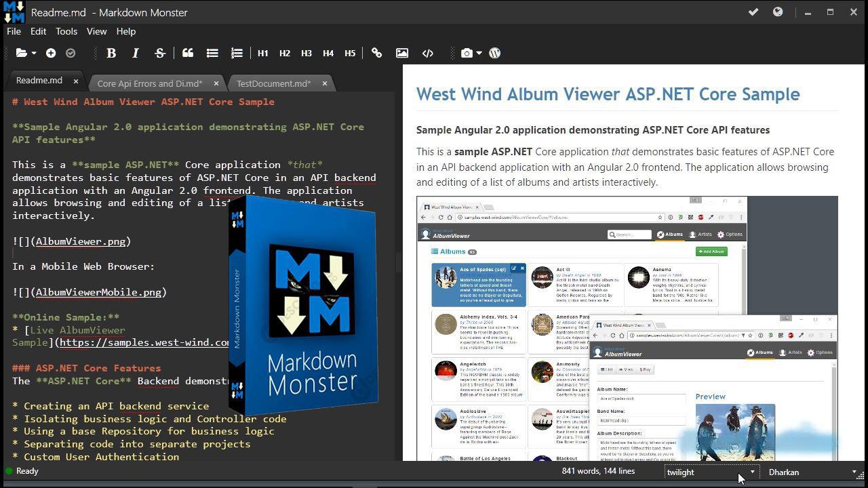Apply strikethrough formatting

pos(159,53)
